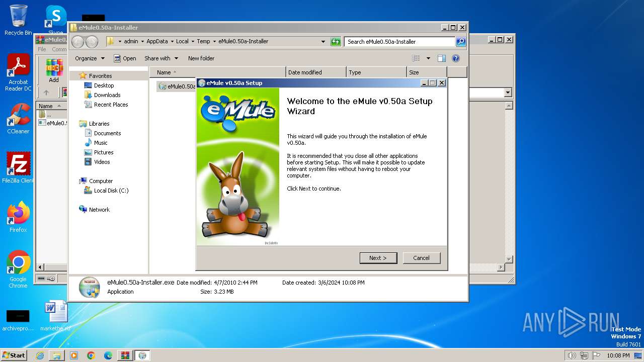The image size is (644, 362).
Task: Launch Google Chrome desktop shortcut
Action: click(18, 269)
